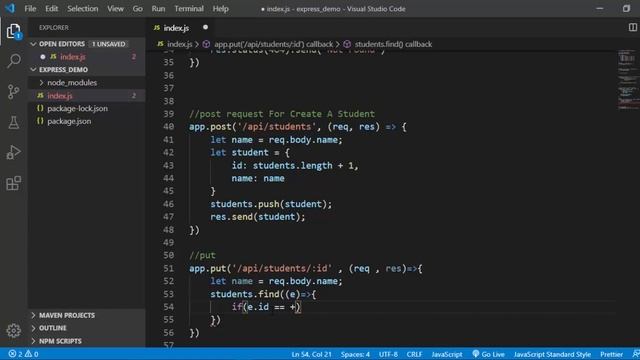Expand the Outline section
The width and height of the screenshot is (640, 360).
52,328
